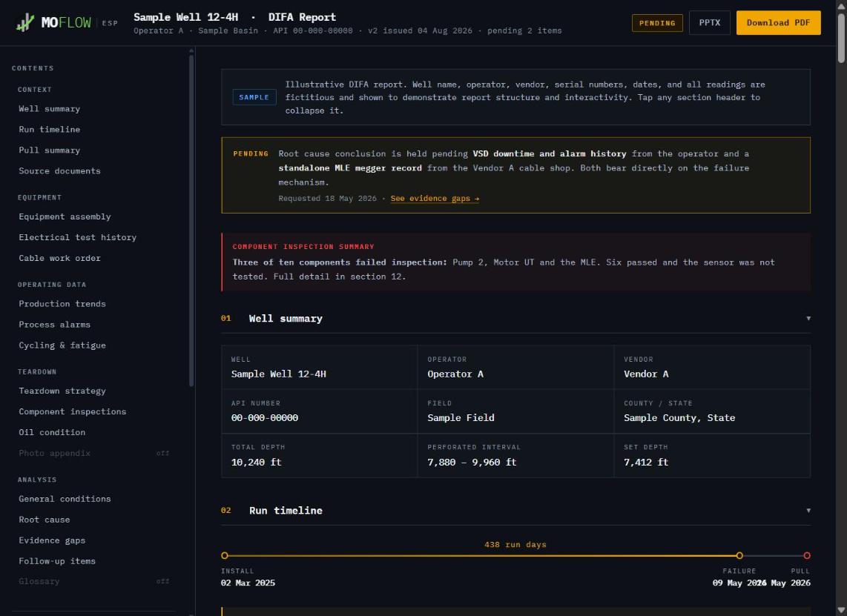The image size is (847, 616).
Task: Click the Set depth value 7,412 ft
Action: coord(646,463)
